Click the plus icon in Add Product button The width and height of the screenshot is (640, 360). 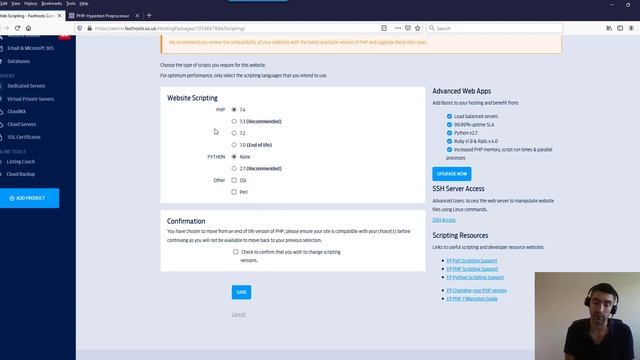coord(12,198)
